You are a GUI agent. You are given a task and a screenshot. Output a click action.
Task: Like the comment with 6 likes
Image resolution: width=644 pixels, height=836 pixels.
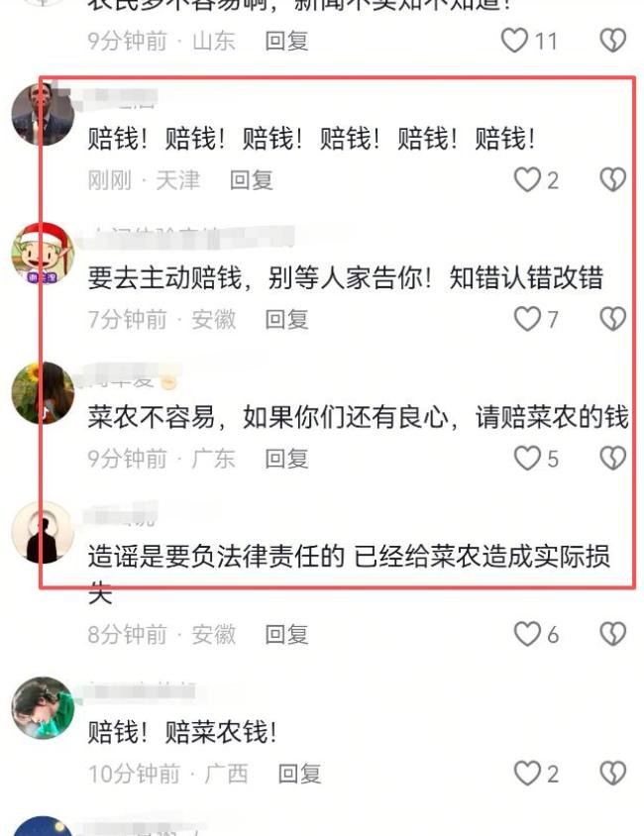pos(527,634)
